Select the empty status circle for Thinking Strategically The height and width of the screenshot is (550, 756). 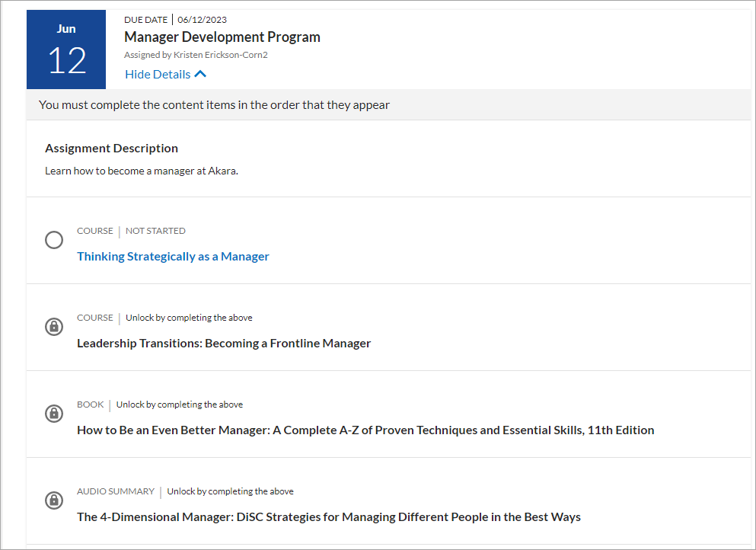tap(53, 240)
